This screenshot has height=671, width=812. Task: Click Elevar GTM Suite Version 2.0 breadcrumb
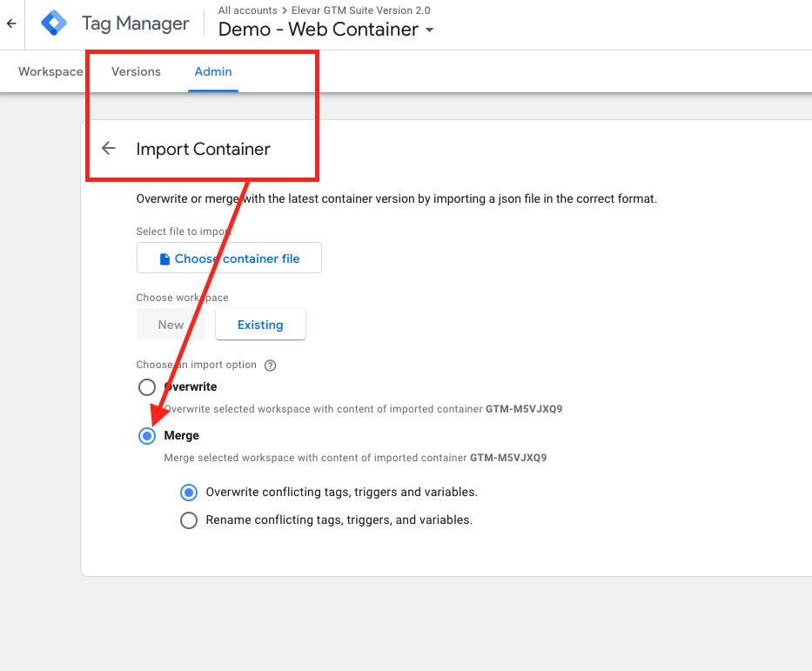click(x=361, y=10)
